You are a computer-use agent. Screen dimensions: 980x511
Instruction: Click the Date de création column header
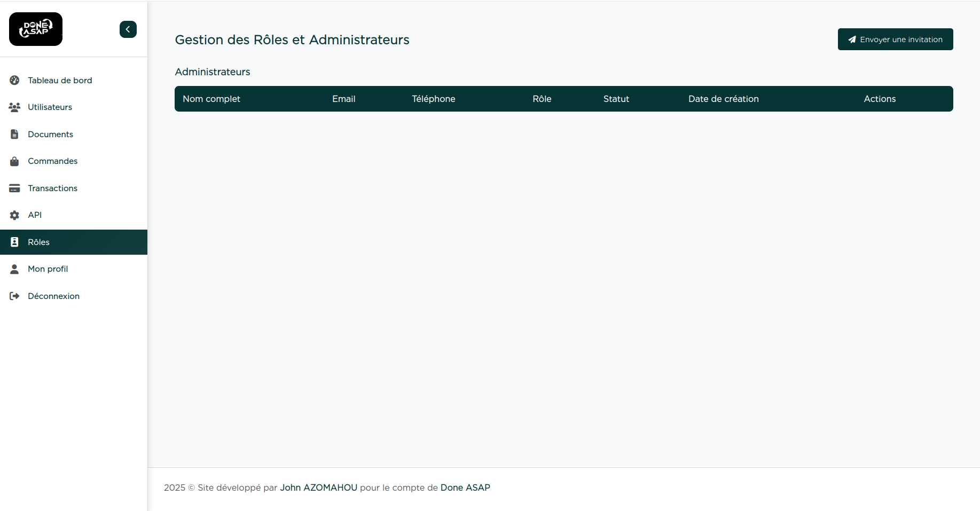point(723,99)
